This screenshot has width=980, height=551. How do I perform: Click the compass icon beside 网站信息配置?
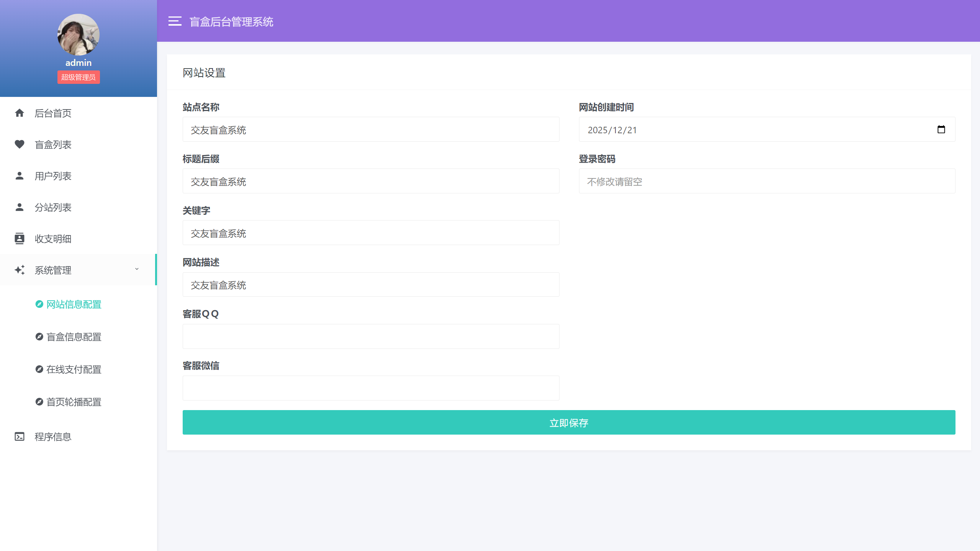[39, 304]
